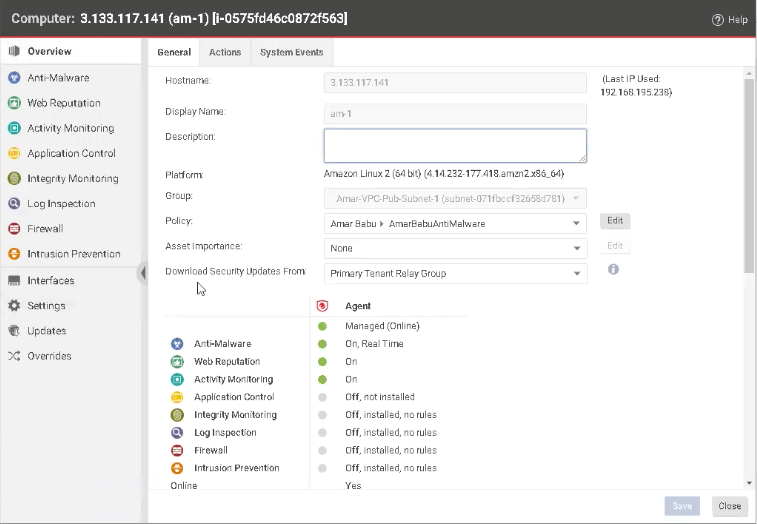The width and height of the screenshot is (757, 524).
Task: Click the Firewall icon in sidebar
Action: (x=14, y=229)
